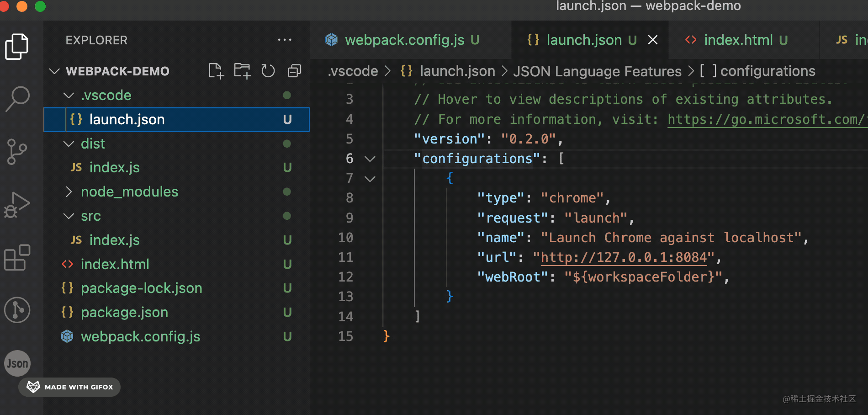This screenshot has width=868, height=415.
Task: Click the "version" key on line 5
Action: click(450, 139)
